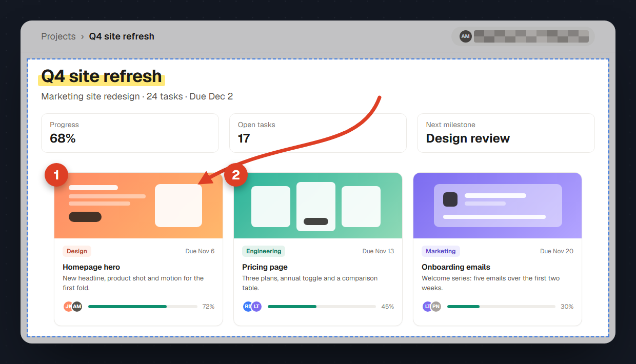
Task: Click the PN avatar on Onboarding emails card
Action: pos(436,307)
